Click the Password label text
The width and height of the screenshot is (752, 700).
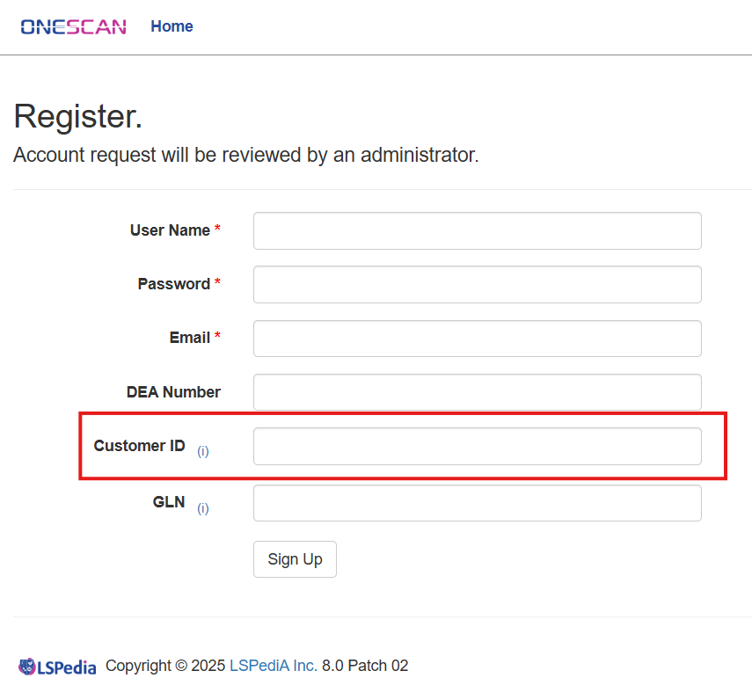point(173,284)
